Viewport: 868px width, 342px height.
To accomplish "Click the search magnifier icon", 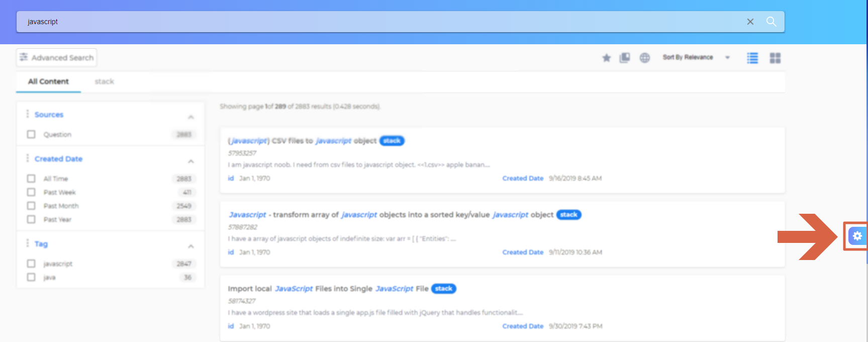I will tap(771, 22).
